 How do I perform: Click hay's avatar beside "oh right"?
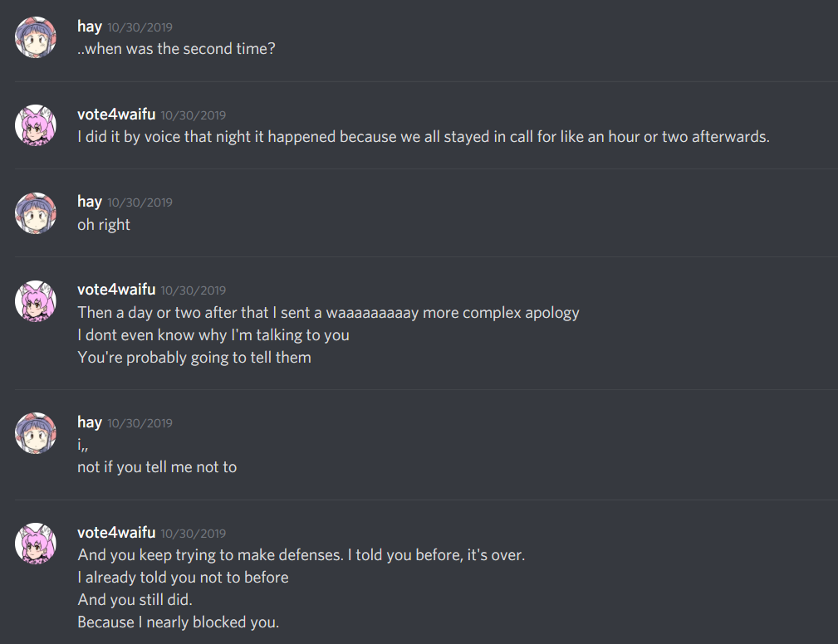[x=36, y=212]
